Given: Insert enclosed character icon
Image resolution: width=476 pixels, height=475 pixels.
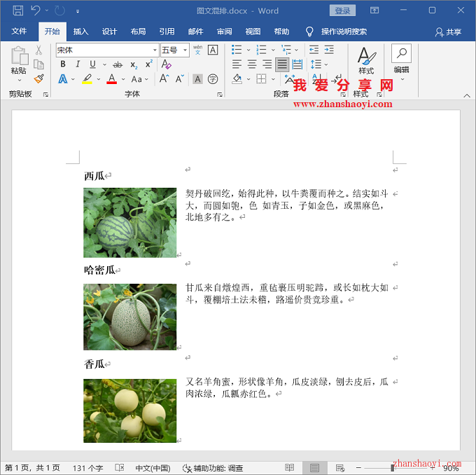Looking at the screenshot, I should (213, 79).
